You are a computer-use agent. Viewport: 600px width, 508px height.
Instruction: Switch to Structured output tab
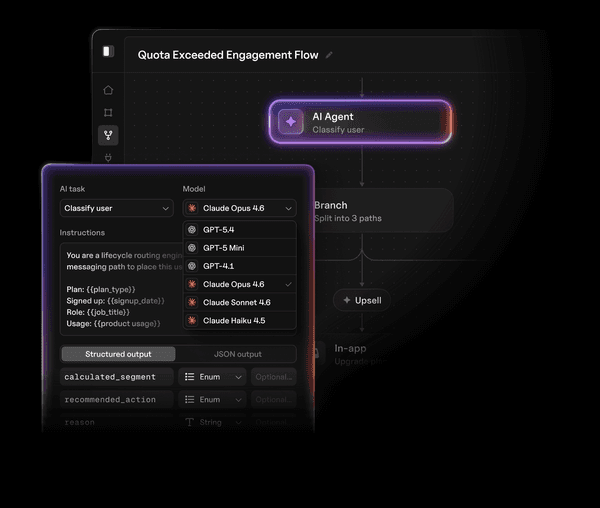118,354
